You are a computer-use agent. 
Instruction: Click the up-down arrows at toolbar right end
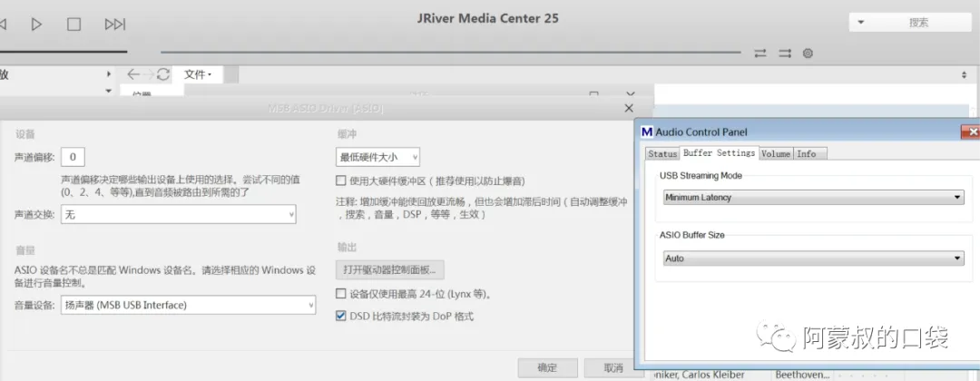pyautogui.click(x=963, y=74)
